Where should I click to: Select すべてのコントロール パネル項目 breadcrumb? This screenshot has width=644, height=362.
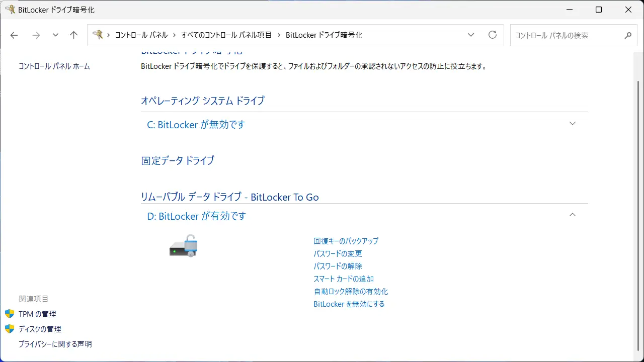coord(226,35)
